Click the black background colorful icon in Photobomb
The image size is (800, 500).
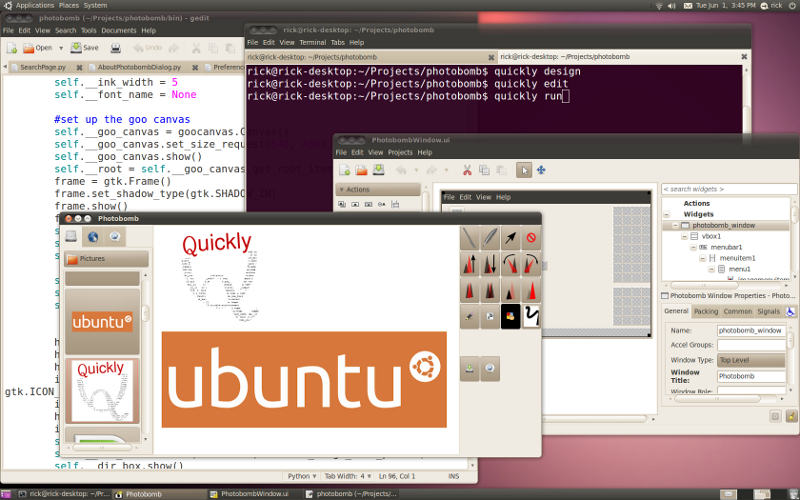pyautogui.click(x=510, y=316)
